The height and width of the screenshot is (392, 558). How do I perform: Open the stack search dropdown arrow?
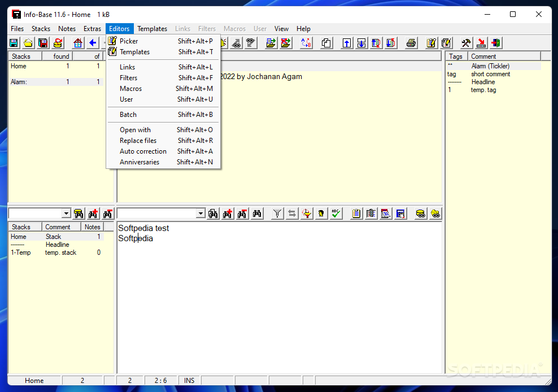[66, 214]
